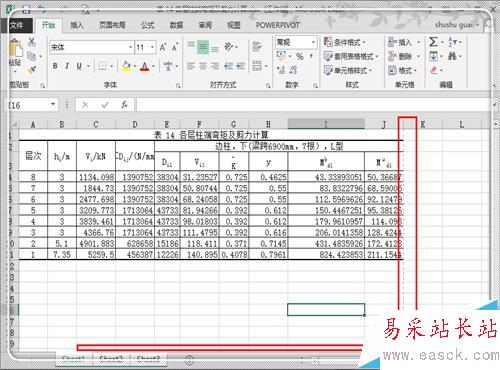Click the shushu guai account name
Viewport: 500px width, 370px height.
[x=453, y=25]
